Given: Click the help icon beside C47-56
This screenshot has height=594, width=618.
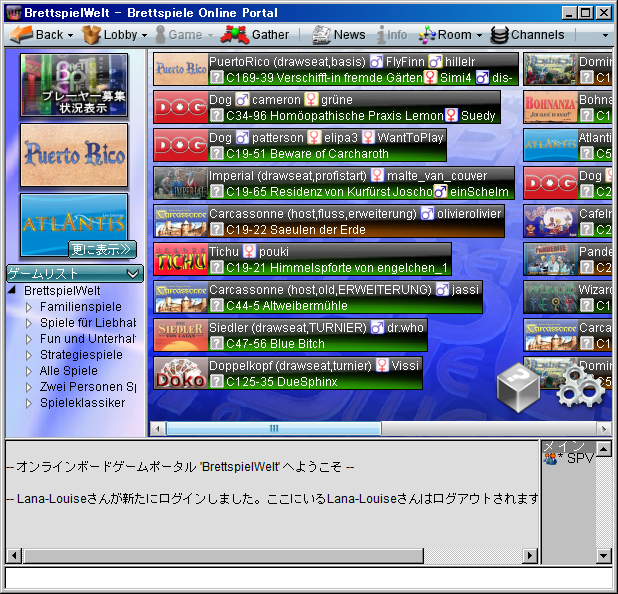Looking at the screenshot, I should point(216,343).
